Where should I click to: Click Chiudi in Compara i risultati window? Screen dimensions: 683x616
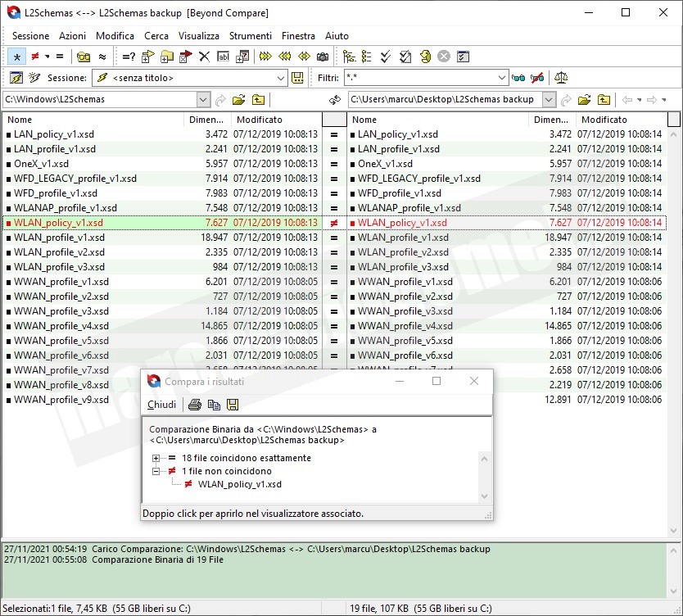coord(161,405)
